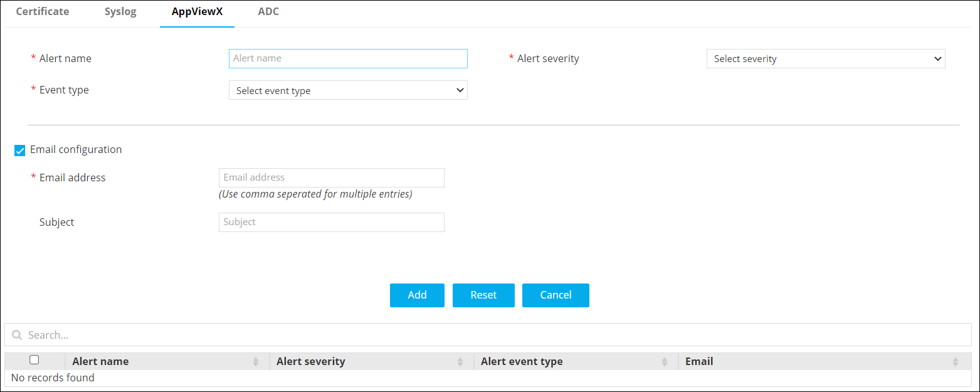Switch to the Certificate tab

(43, 11)
